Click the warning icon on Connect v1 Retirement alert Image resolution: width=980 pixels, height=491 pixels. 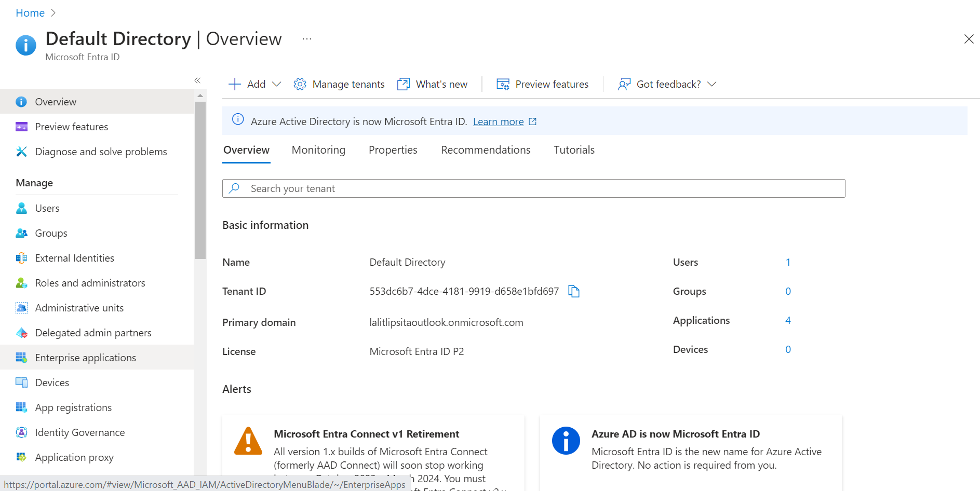click(x=248, y=441)
